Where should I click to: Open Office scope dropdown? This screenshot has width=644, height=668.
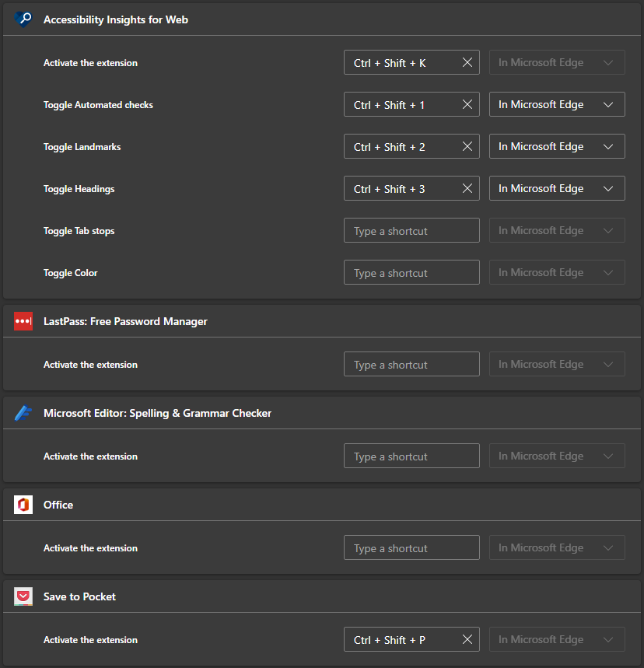[557, 548]
